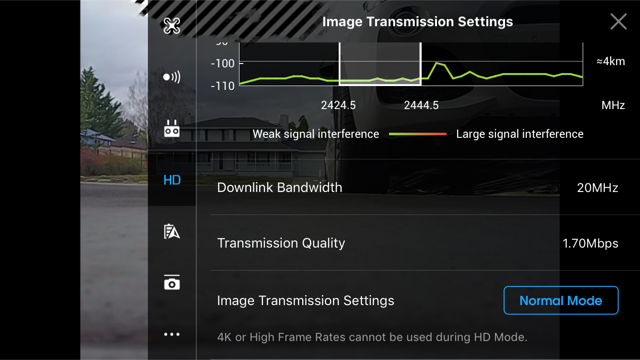Viewport: 640px width, 360px height.
Task: Open the aircraft battery settings icon
Action: click(x=171, y=231)
